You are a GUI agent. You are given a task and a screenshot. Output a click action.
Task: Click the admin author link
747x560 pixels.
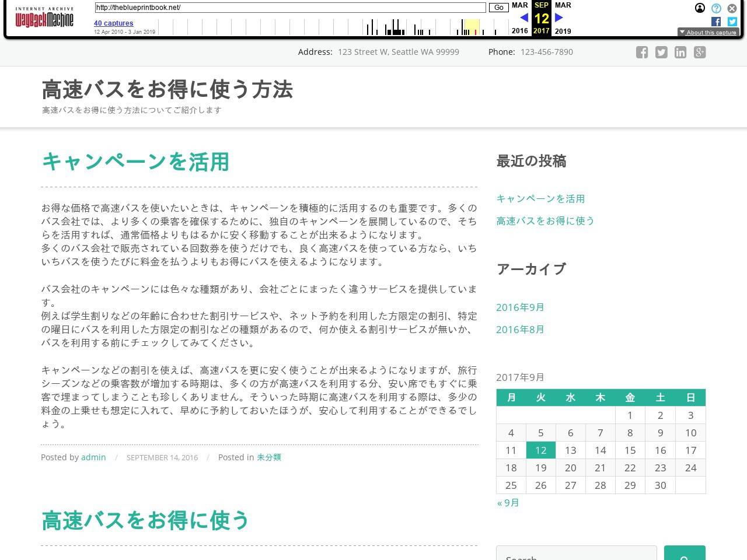point(93,457)
